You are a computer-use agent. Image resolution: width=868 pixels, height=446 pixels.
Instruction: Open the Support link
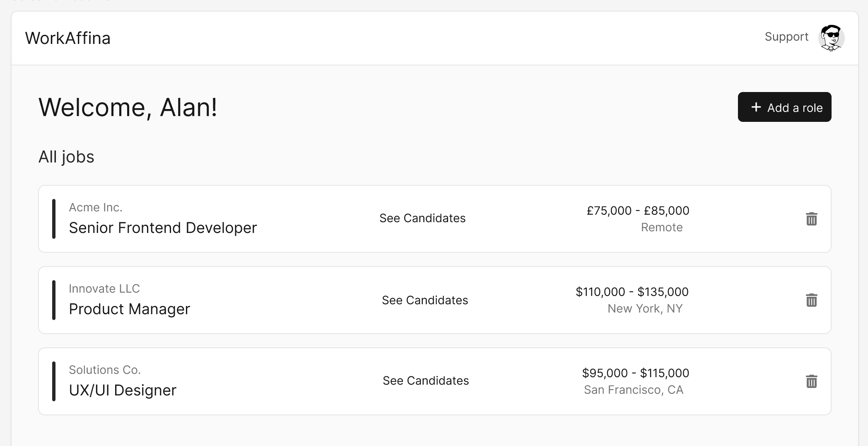click(x=786, y=37)
